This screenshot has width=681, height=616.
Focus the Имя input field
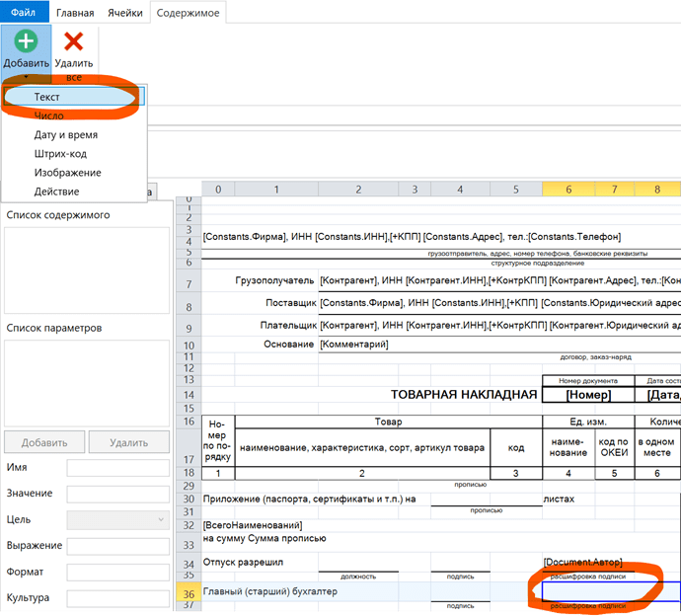click(117, 468)
